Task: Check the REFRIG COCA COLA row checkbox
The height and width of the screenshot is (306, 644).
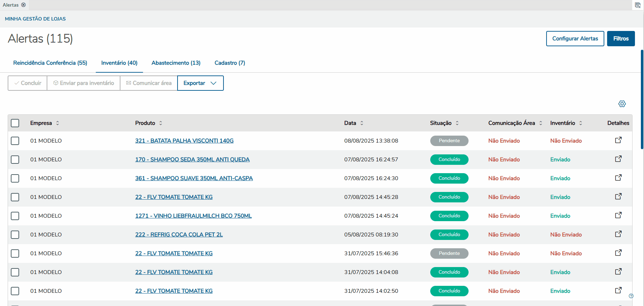Action: pyautogui.click(x=15, y=235)
